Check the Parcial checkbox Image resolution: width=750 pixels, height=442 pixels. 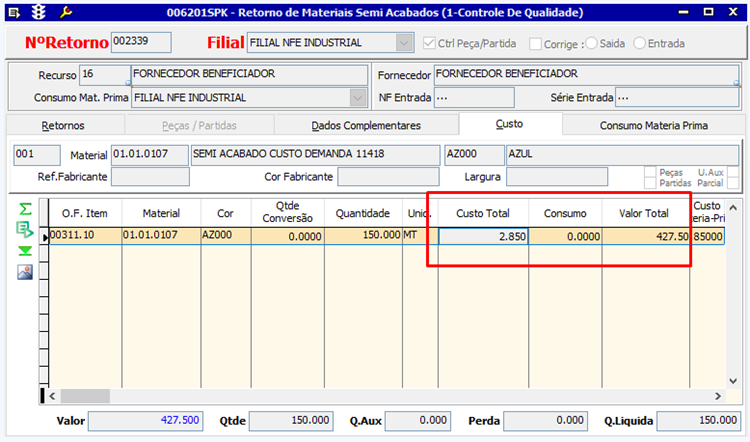733,183
